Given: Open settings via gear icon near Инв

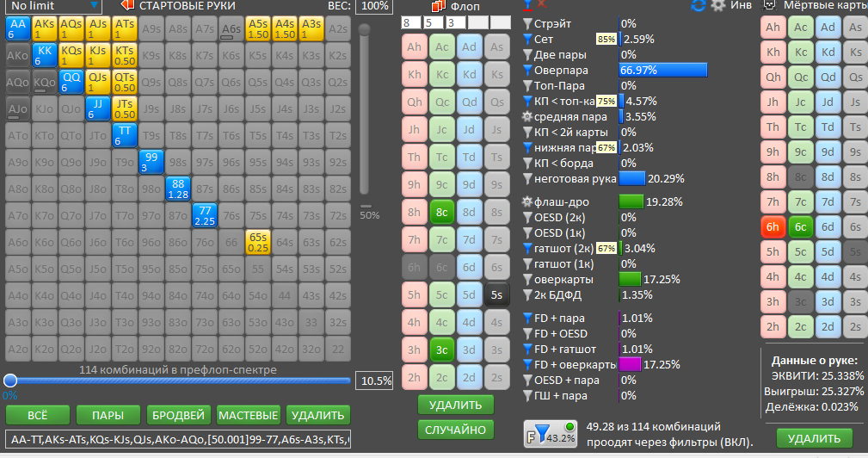Looking at the screenshot, I should click(718, 5).
